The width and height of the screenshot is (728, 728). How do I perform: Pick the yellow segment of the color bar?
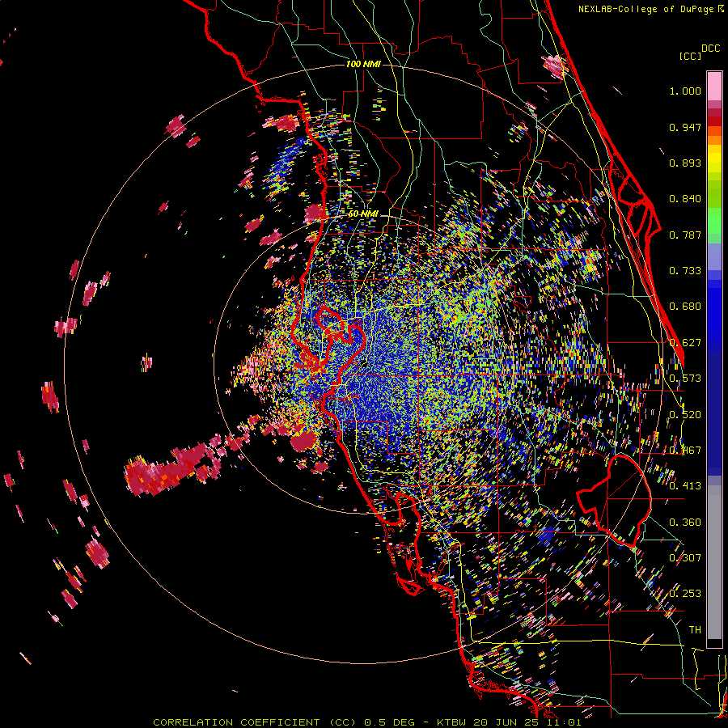coord(714,159)
